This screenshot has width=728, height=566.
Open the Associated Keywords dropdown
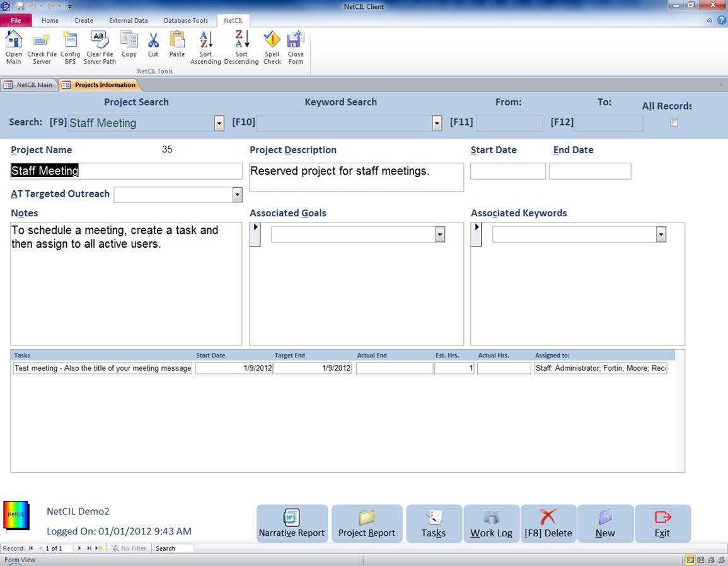coord(661,234)
